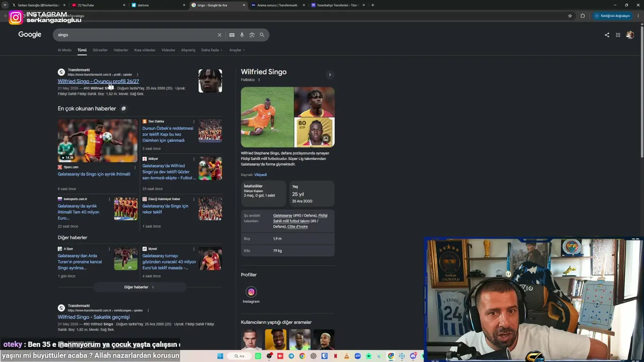Go to the Google home logo
644x362 pixels.
pos(30,34)
